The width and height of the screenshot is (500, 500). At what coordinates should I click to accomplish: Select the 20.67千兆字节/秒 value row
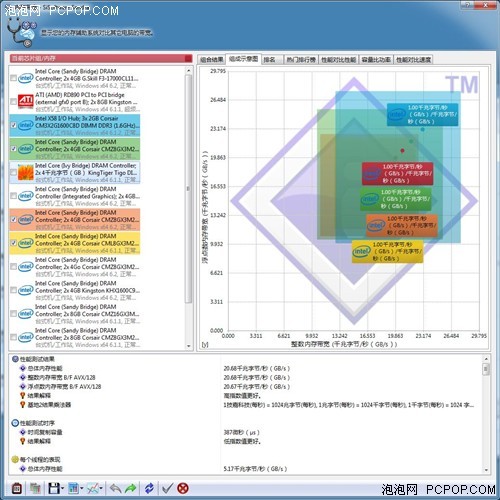257,387
